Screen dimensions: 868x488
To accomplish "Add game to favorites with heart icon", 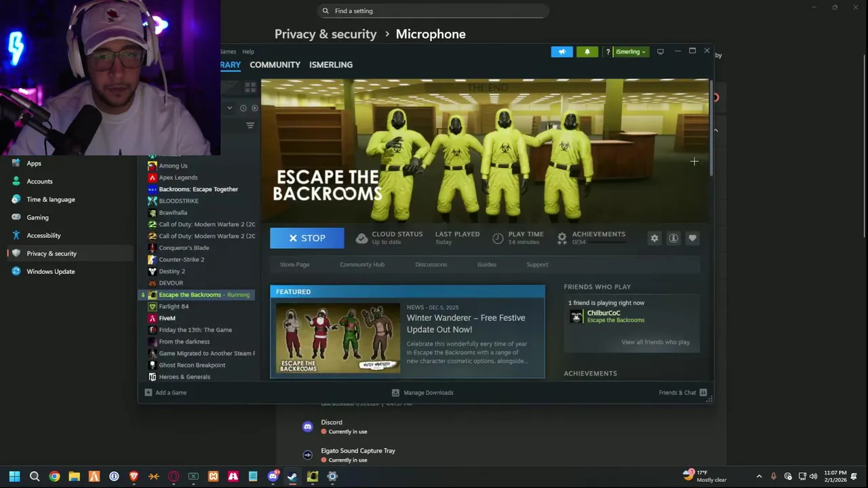I will (692, 238).
